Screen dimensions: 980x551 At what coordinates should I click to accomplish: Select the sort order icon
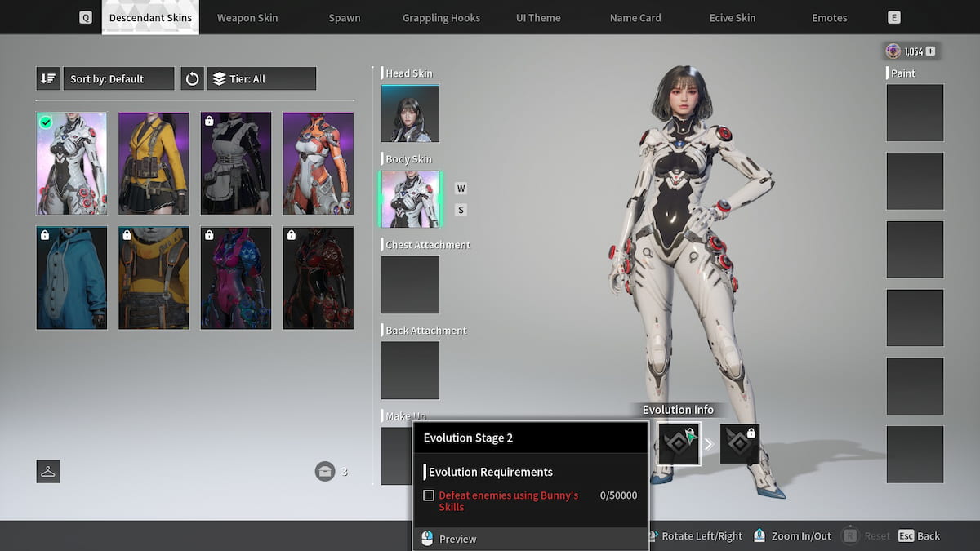point(47,78)
